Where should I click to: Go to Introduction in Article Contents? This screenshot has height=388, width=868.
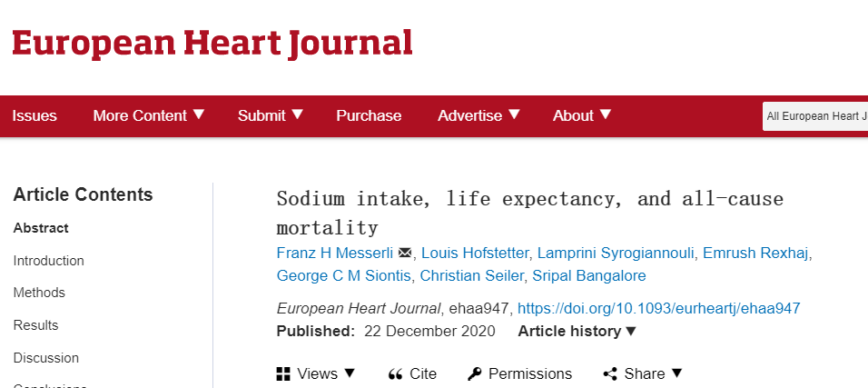point(49,261)
